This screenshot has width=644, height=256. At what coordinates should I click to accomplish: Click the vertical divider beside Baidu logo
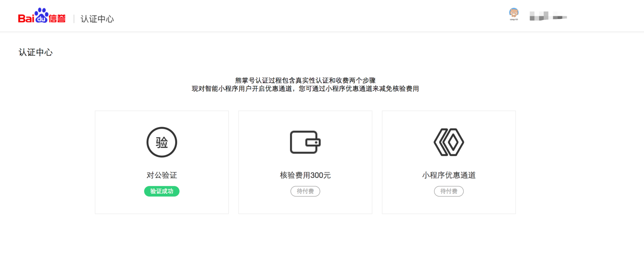pyautogui.click(x=74, y=19)
